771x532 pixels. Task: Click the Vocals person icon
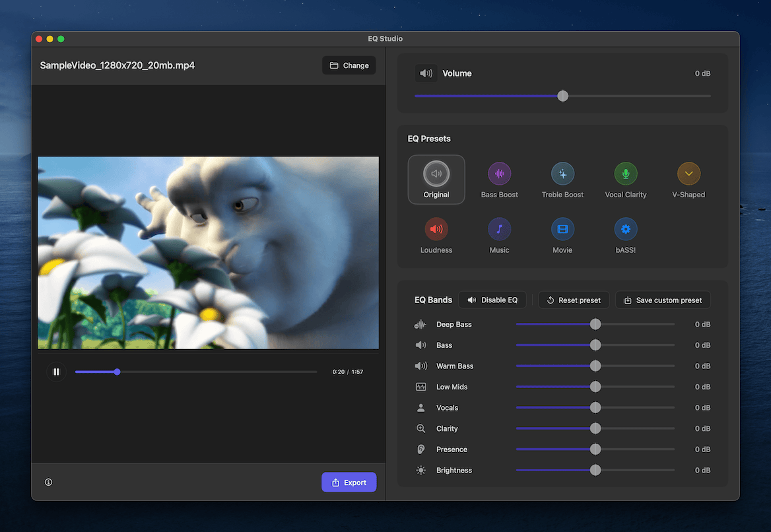pos(421,408)
